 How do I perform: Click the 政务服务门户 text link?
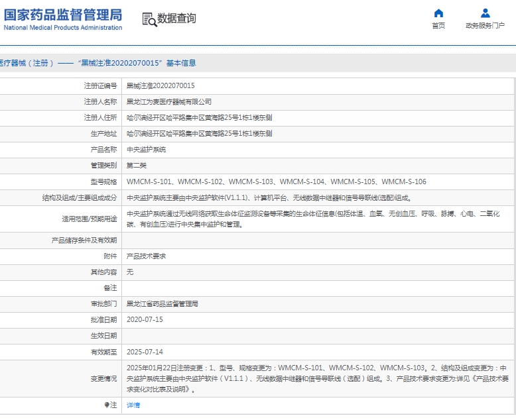485,26
